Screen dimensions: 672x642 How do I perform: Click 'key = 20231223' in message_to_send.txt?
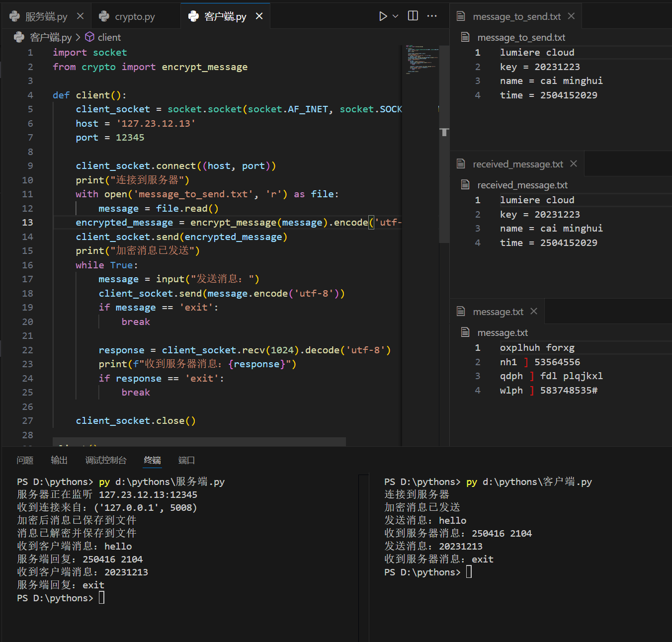point(540,67)
